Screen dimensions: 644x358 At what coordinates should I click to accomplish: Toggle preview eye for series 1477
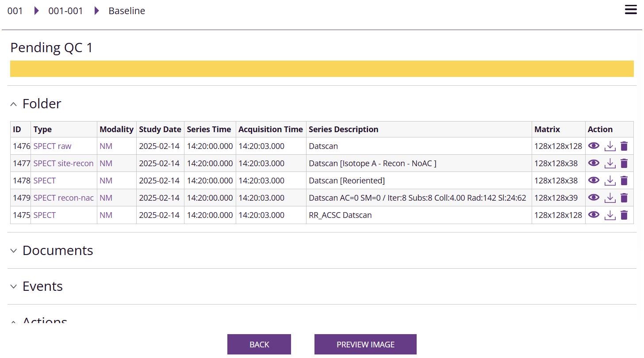pyautogui.click(x=594, y=163)
